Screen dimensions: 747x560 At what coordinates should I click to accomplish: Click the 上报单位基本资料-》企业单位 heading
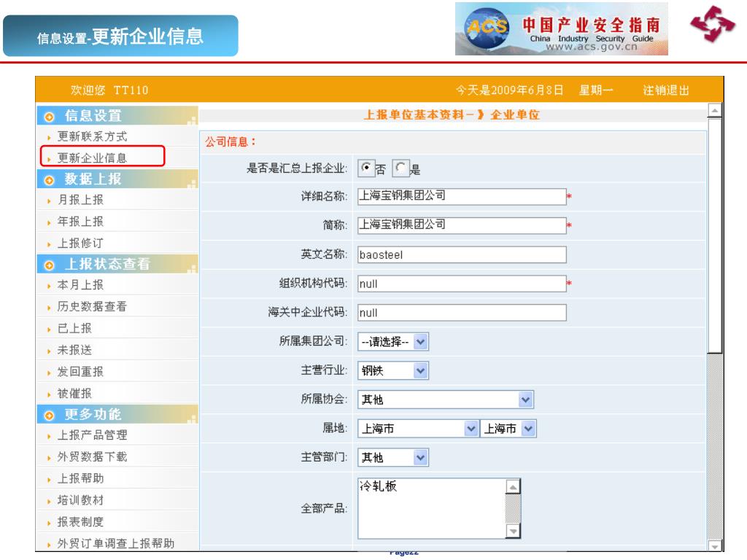point(452,114)
